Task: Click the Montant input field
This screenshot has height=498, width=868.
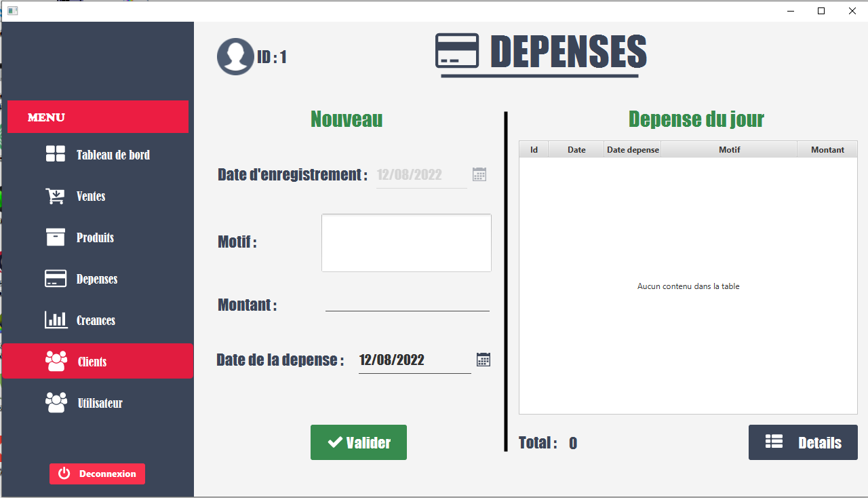Action: tap(407, 303)
